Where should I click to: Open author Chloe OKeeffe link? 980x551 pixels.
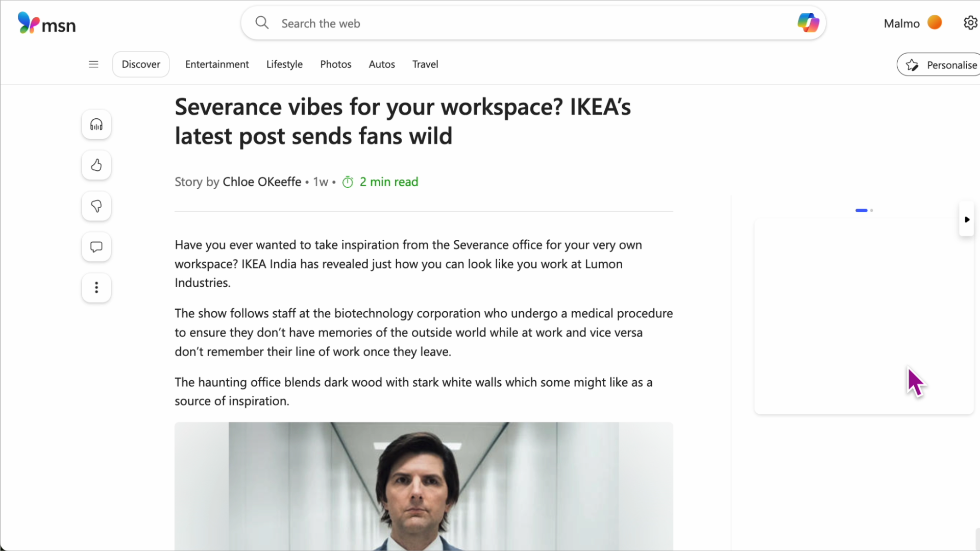pyautogui.click(x=262, y=182)
